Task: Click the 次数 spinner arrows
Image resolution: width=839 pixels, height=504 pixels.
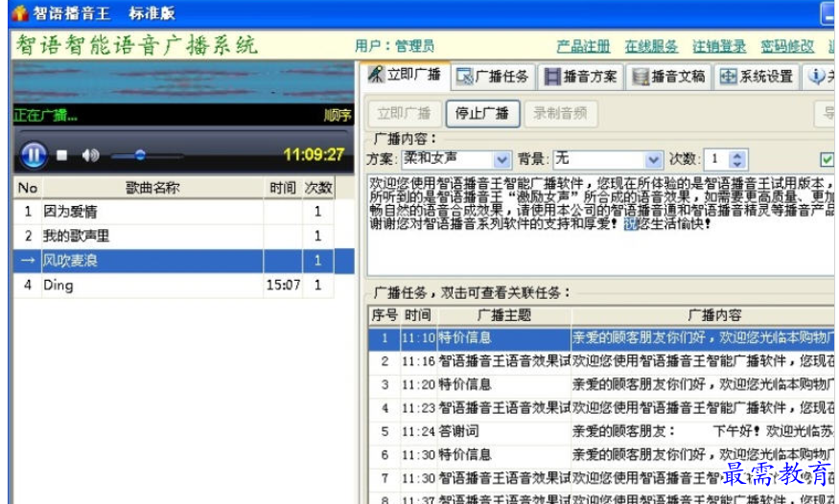Action: [738, 159]
